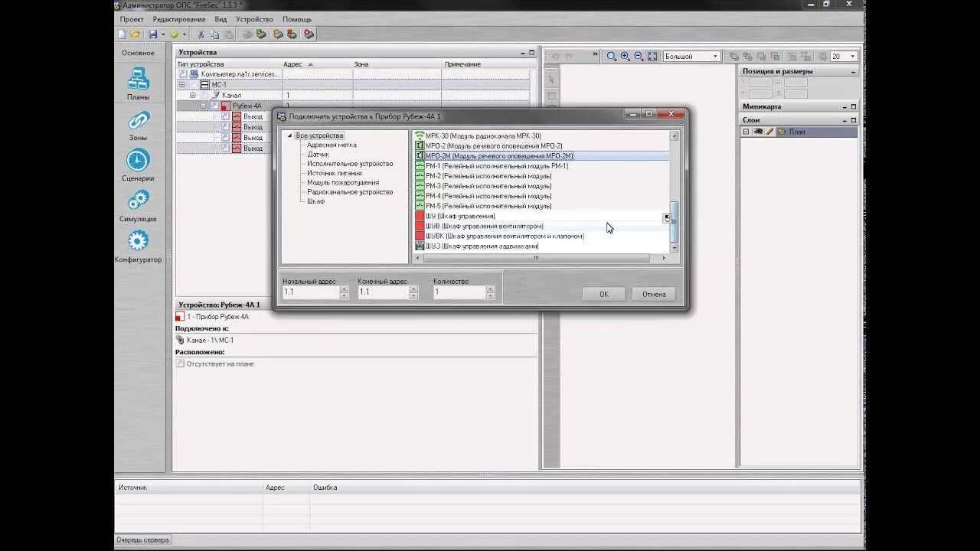Image resolution: width=980 pixels, height=551 pixels.
Task: Open the Редактирование menu
Action: [179, 19]
